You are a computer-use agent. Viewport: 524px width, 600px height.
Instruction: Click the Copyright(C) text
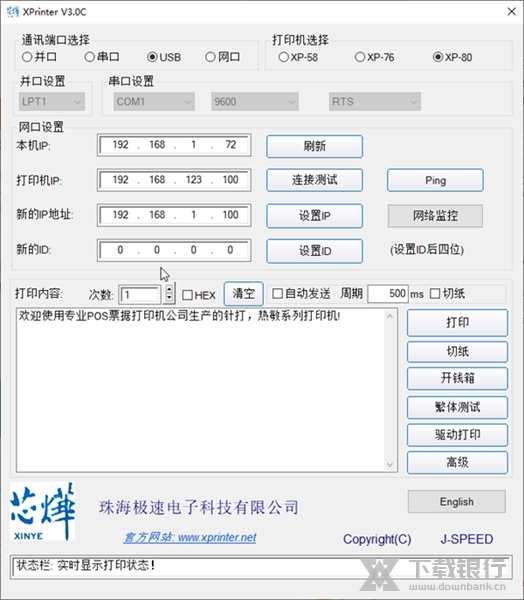[377, 539]
